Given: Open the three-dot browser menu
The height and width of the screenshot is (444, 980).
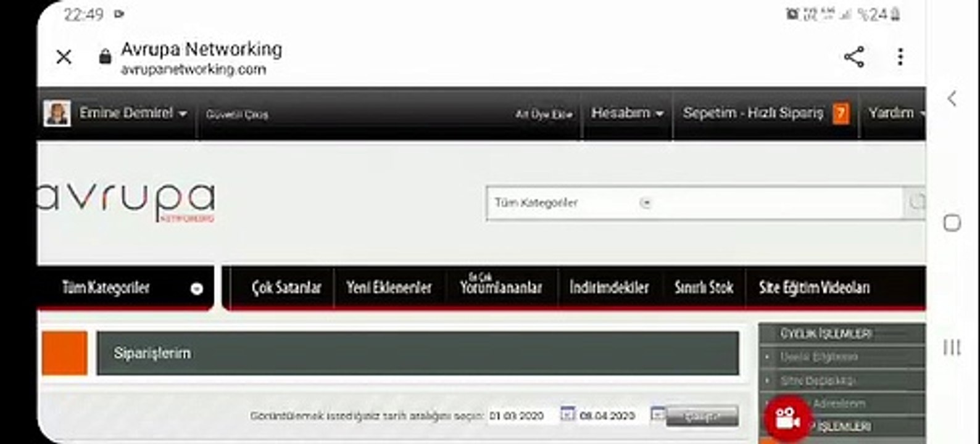Looking at the screenshot, I should [x=900, y=57].
